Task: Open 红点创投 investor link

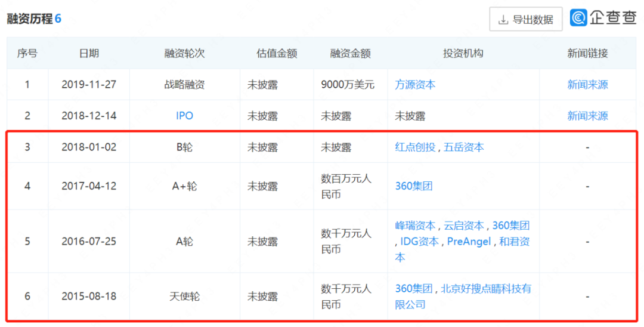Action: click(x=415, y=147)
